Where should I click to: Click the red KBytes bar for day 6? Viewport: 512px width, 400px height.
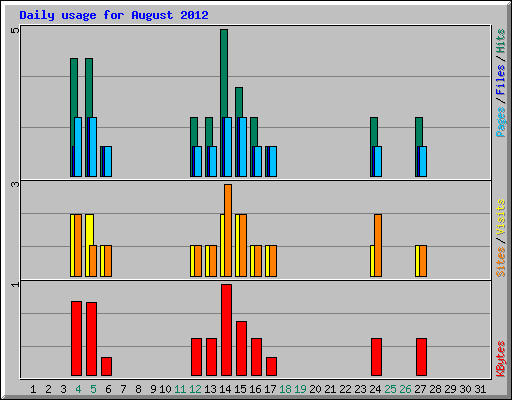106,366
